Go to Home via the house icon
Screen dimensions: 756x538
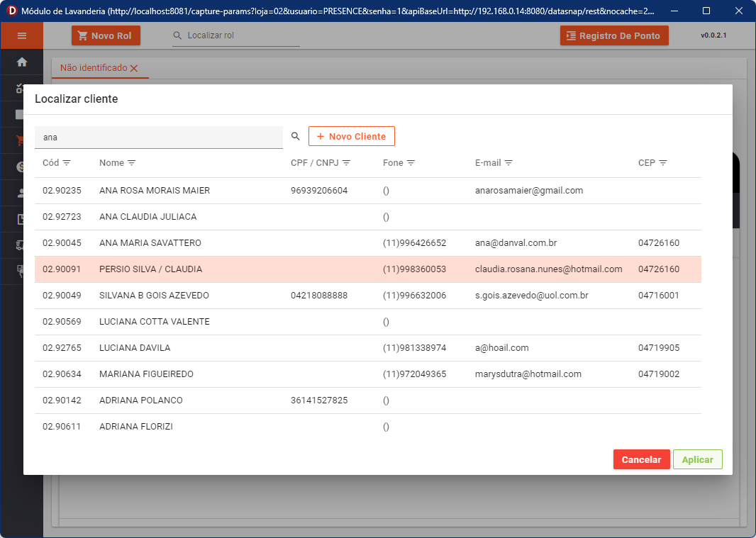(22, 62)
